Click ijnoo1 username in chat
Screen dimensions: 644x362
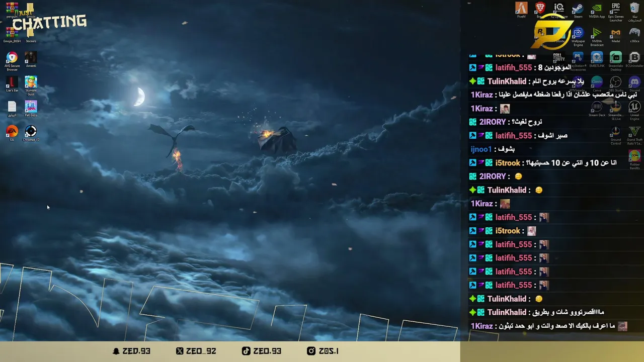481,149
